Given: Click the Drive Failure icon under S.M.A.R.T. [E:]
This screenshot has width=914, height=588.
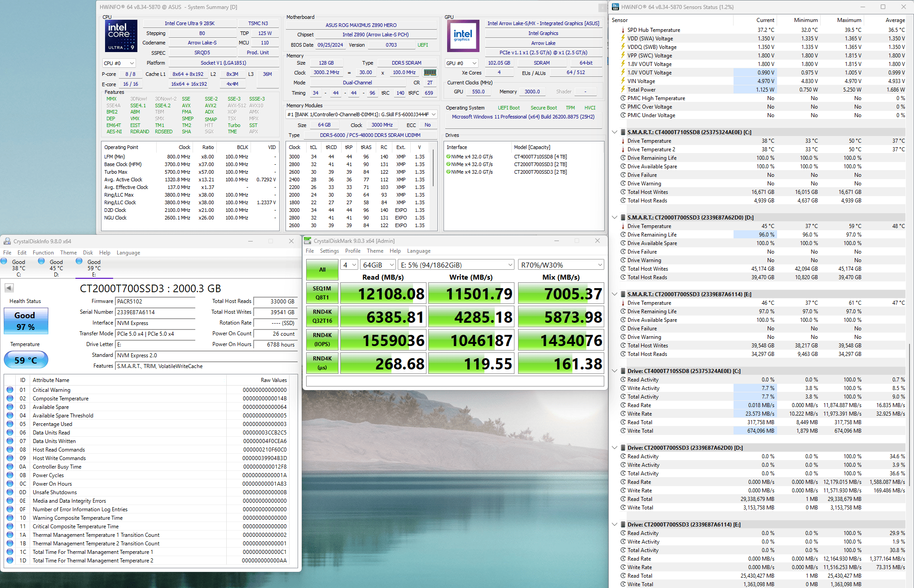Looking at the screenshot, I should coord(623,328).
